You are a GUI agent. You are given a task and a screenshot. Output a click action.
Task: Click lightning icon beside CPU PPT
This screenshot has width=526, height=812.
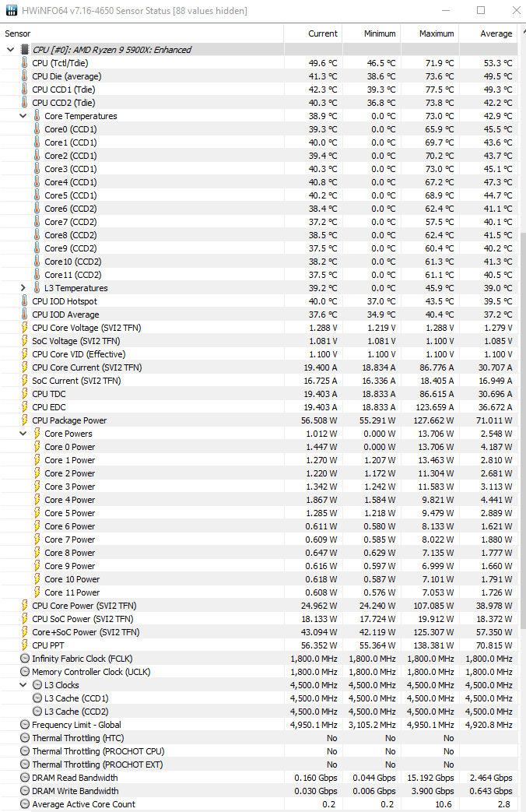pyautogui.click(x=24, y=645)
